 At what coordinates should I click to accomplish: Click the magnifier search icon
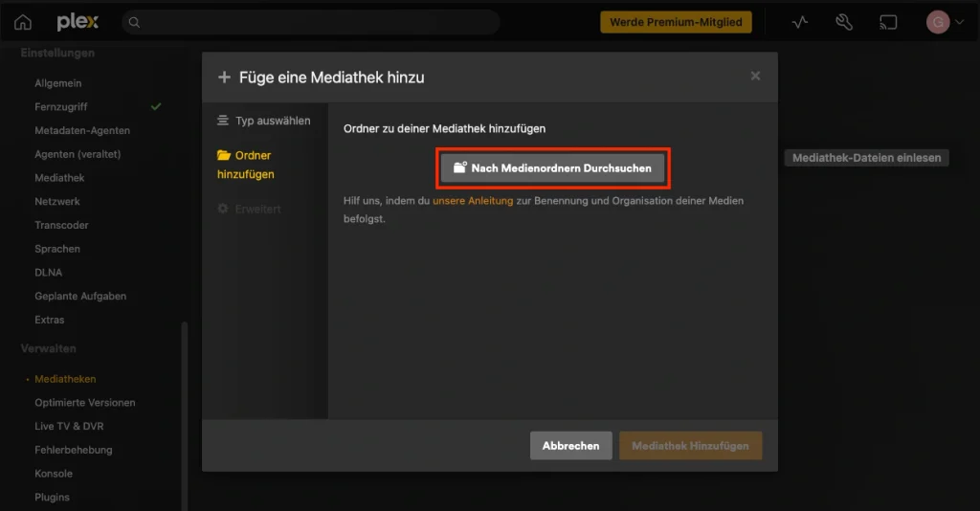pyautogui.click(x=134, y=23)
